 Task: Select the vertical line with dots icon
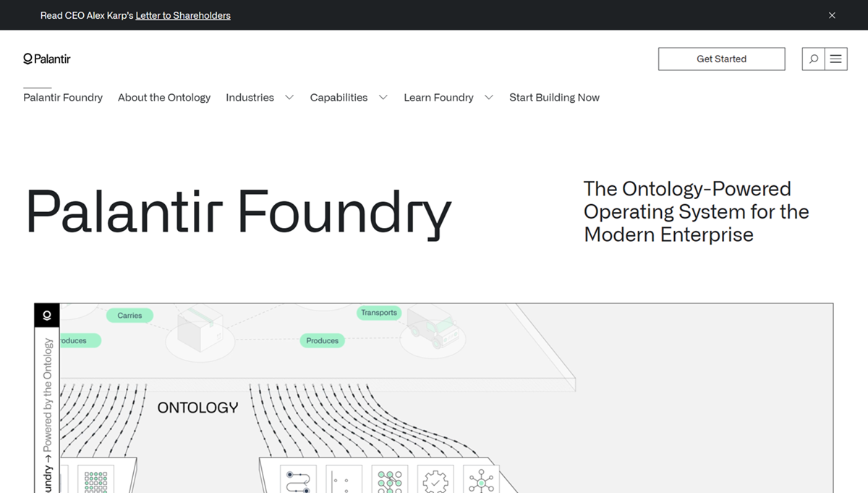[344, 481]
